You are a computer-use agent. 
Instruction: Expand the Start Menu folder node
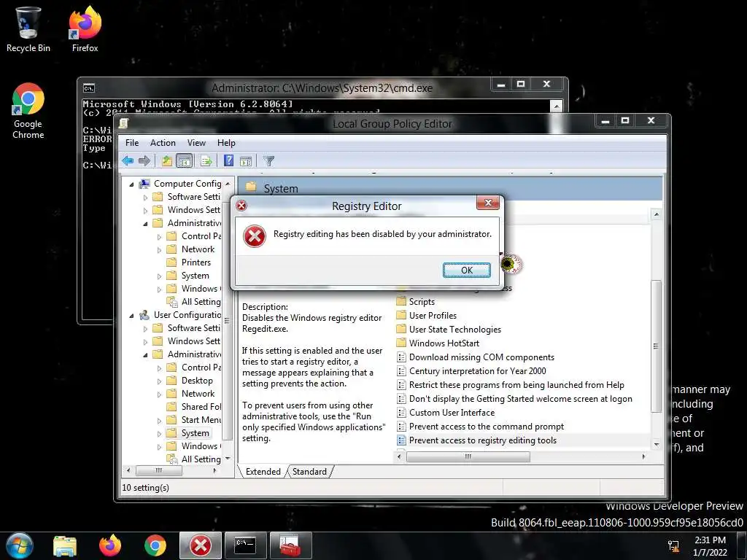[159, 421]
